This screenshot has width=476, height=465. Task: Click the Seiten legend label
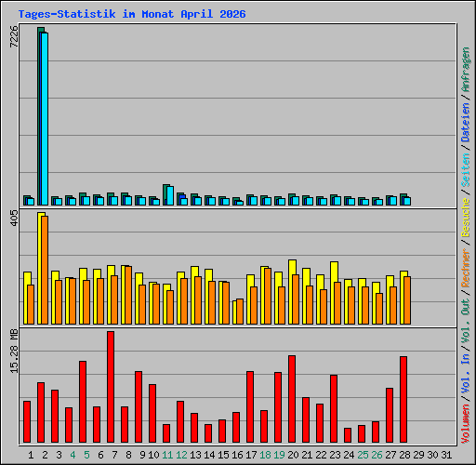coord(466,170)
